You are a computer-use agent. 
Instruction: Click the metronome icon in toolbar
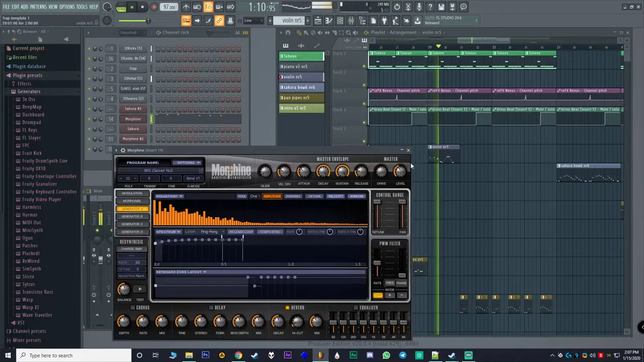(186, 7)
